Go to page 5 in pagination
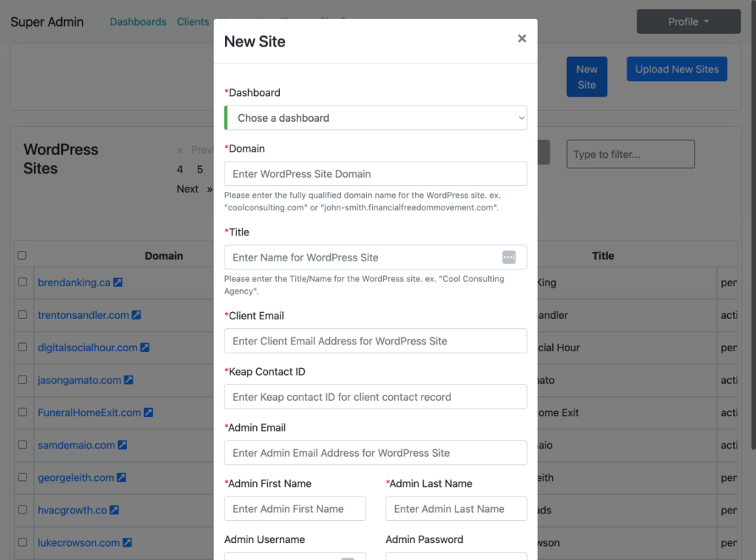 pyautogui.click(x=199, y=170)
